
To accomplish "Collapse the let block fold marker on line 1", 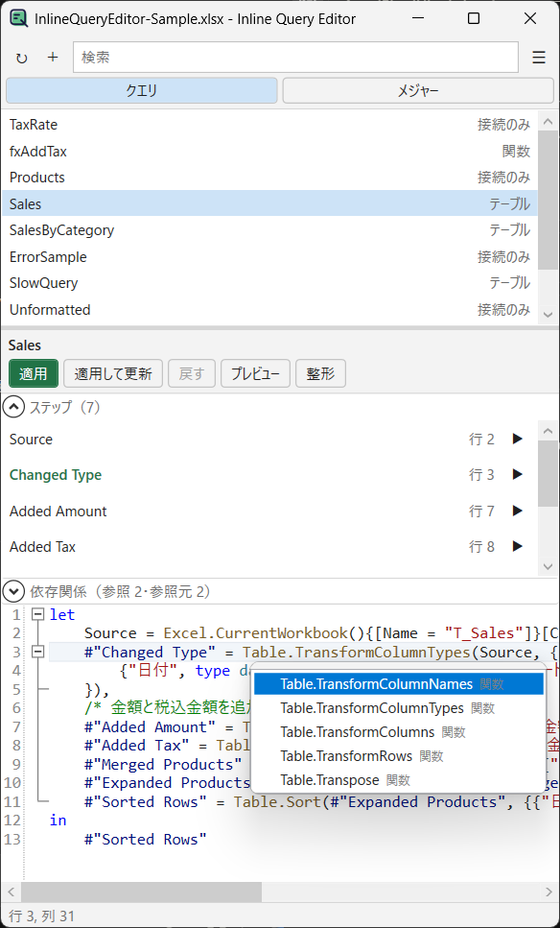I will point(37,615).
